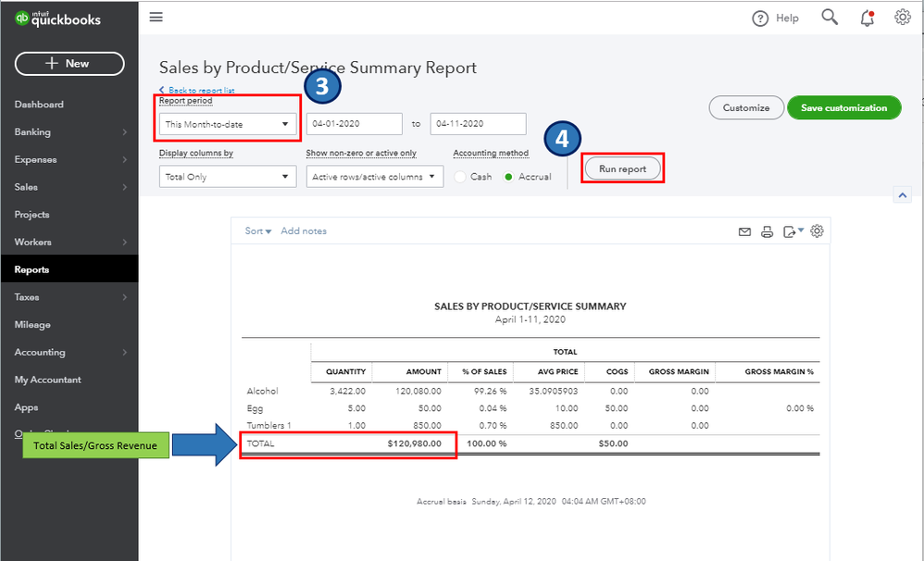Print the report using printer icon
The height and width of the screenshot is (561, 924).
(x=767, y=232)
